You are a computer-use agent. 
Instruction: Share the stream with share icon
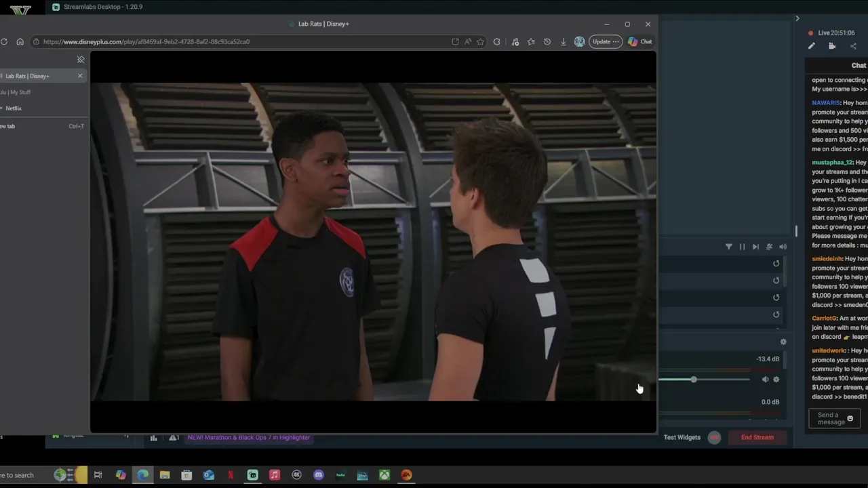[x=853, y=46]
